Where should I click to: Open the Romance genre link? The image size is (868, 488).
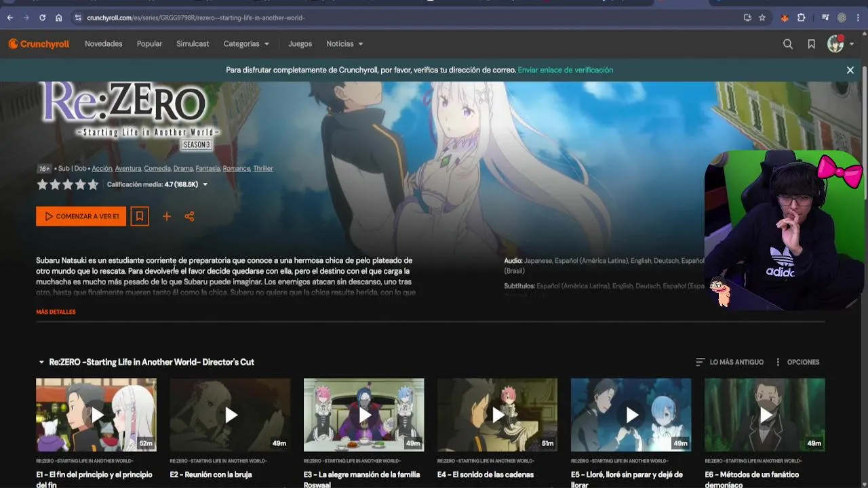237,168
